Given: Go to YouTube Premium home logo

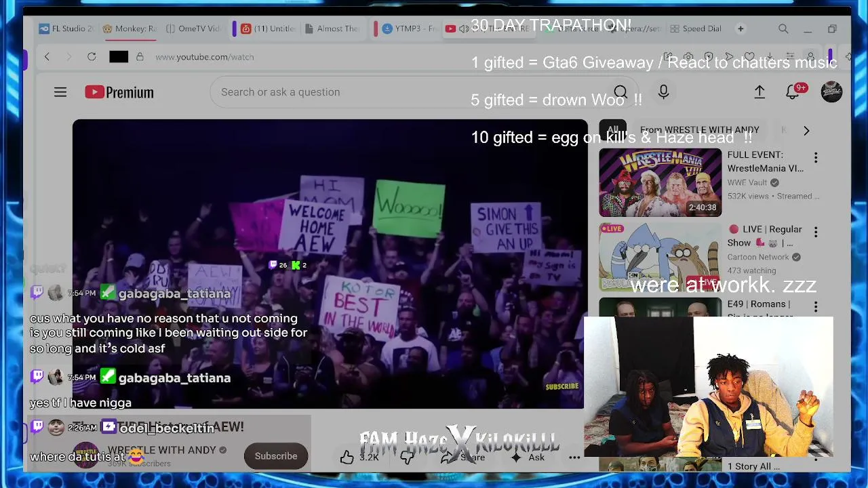Looking at the screenshot, I should pos(119,92).
